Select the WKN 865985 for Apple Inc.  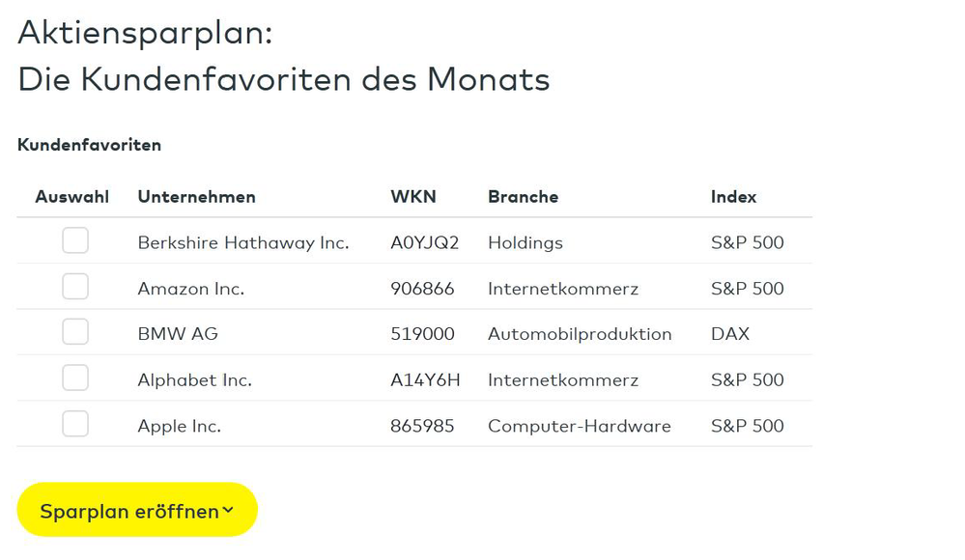[x=423, y=425]
